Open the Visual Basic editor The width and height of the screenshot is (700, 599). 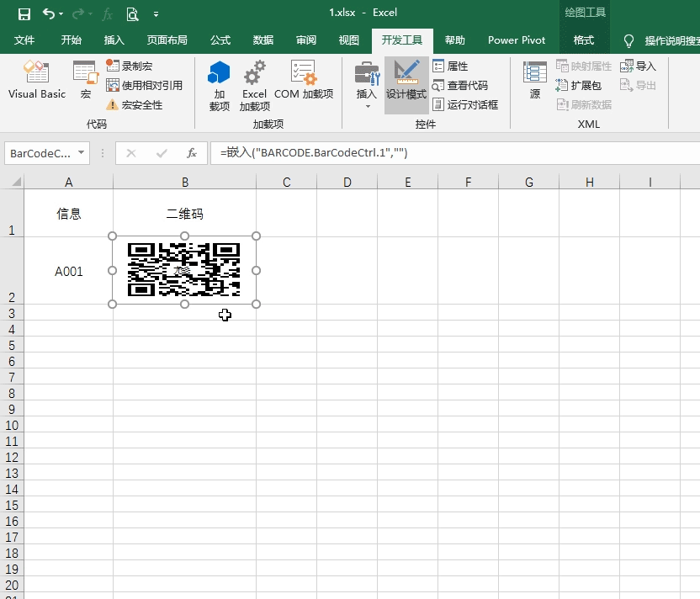click(x=37, y=79)
